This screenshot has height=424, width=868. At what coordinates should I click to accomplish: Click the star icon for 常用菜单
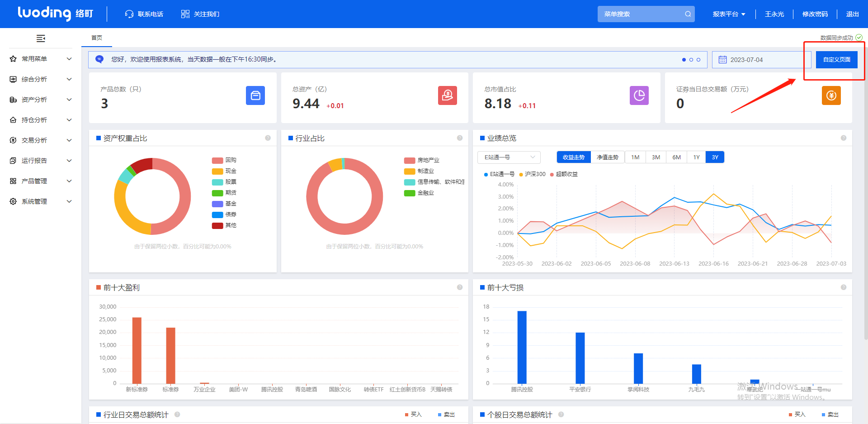[13, 59]
